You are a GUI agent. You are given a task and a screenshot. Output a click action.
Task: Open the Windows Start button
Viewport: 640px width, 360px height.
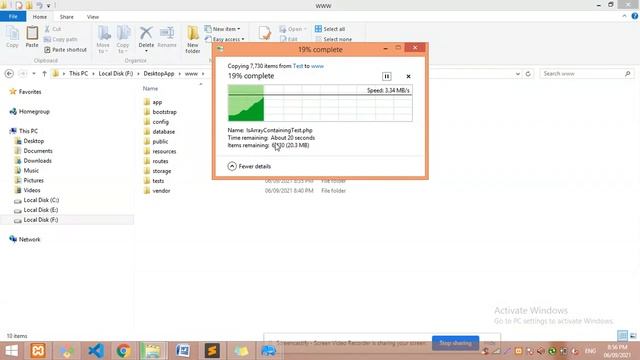click(11, 351)
